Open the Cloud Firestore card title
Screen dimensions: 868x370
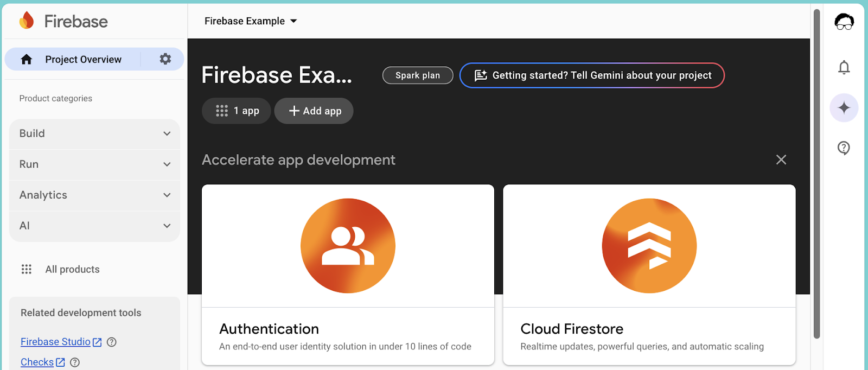pos(572,329)
